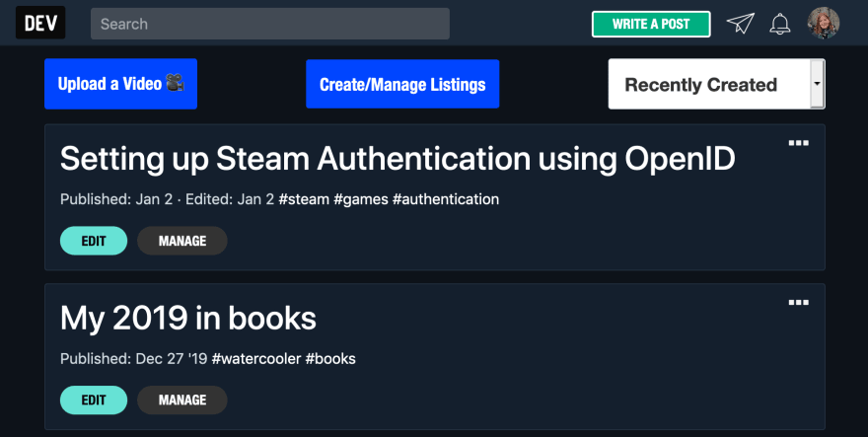Select the #games tag
The width and height of the screenshot is (868, 437).
point(361,199)
